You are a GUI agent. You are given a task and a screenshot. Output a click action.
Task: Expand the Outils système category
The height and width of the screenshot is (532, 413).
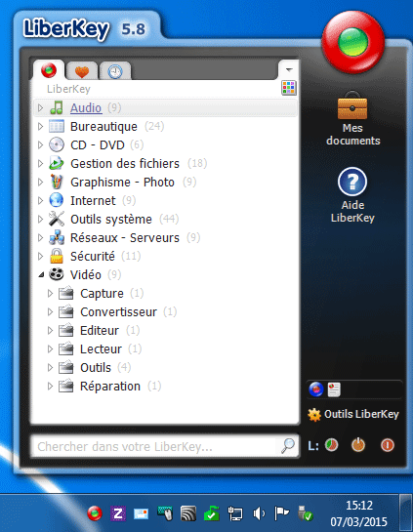[x=40, y=220]
